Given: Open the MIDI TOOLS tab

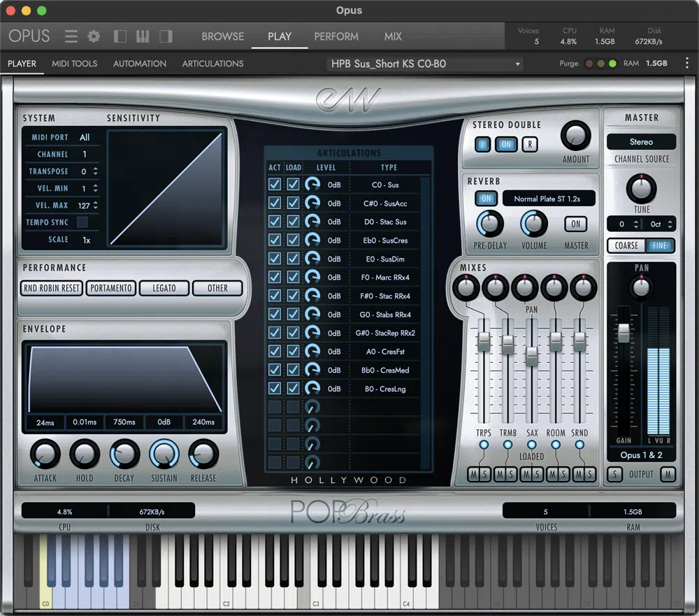Looking at the screenshot, I should 74,64.
